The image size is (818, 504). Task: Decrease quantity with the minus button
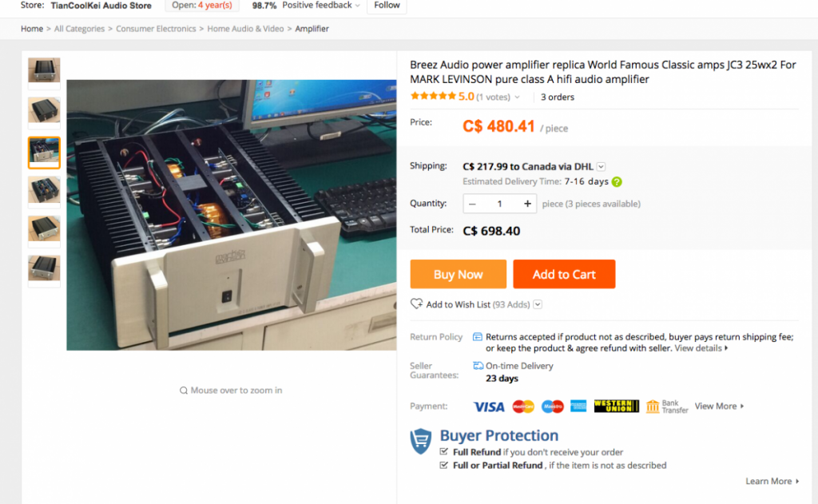coord(472,204)
